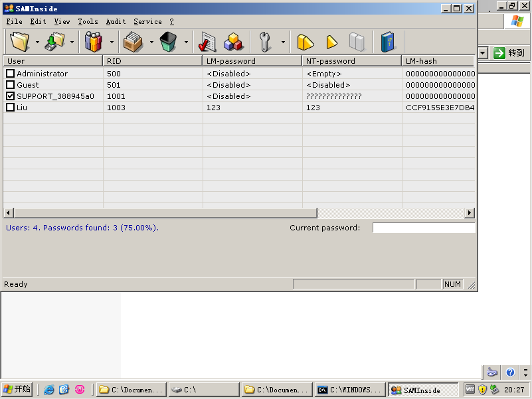The width and height of the screenshot is (532, 399).
Task: Click the export users folder icon
Action: (x=54, y=42)
